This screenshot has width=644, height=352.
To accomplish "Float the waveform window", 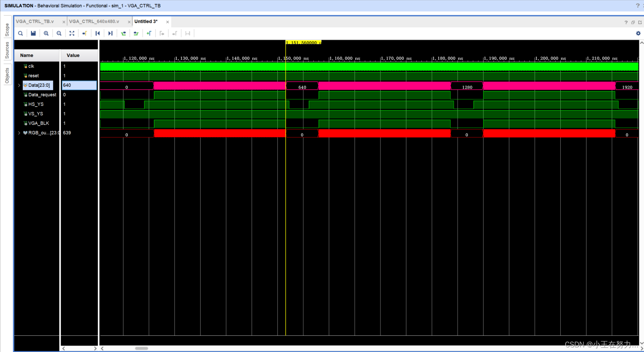I will click(x=640, y=22).
